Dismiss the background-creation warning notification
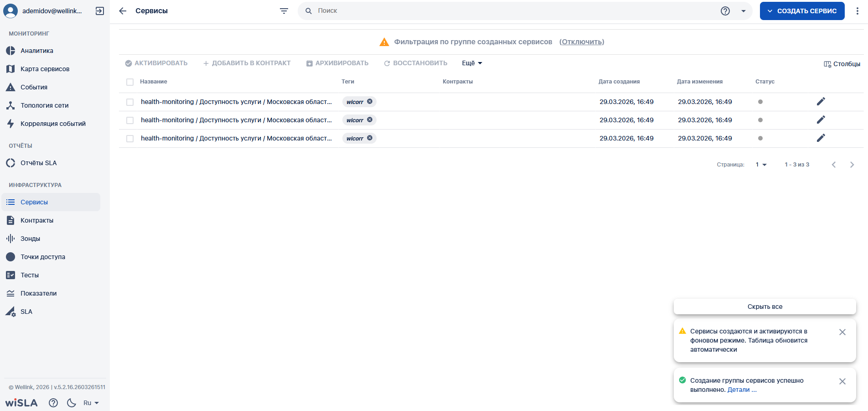This screenshot has height=411, width=868. click(842, 332)
